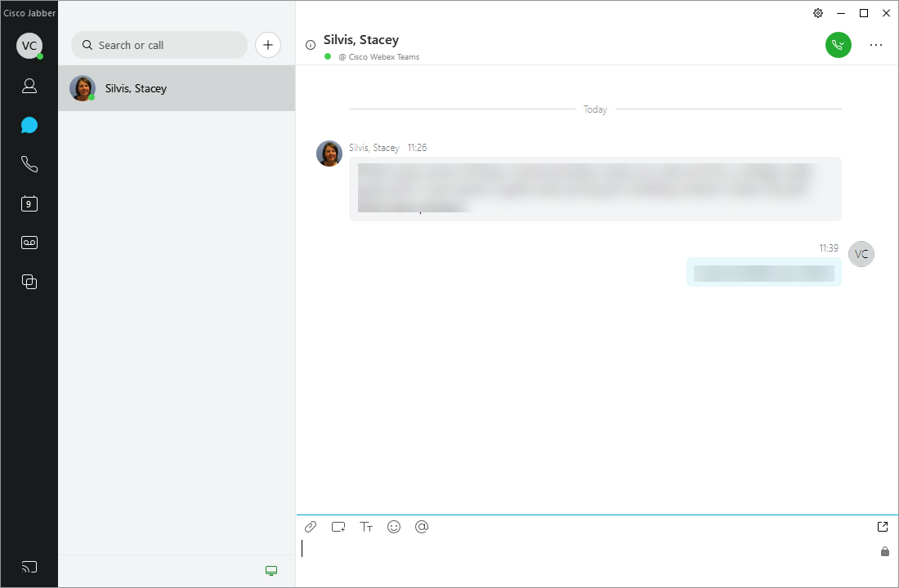Open the custom tab icon below Voicemail
The height and width of the screenshot is (588, 899).
coord(29,281)
